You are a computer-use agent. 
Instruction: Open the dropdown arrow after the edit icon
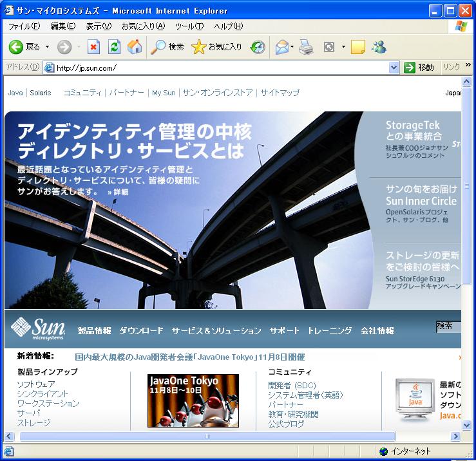point(343,47)
